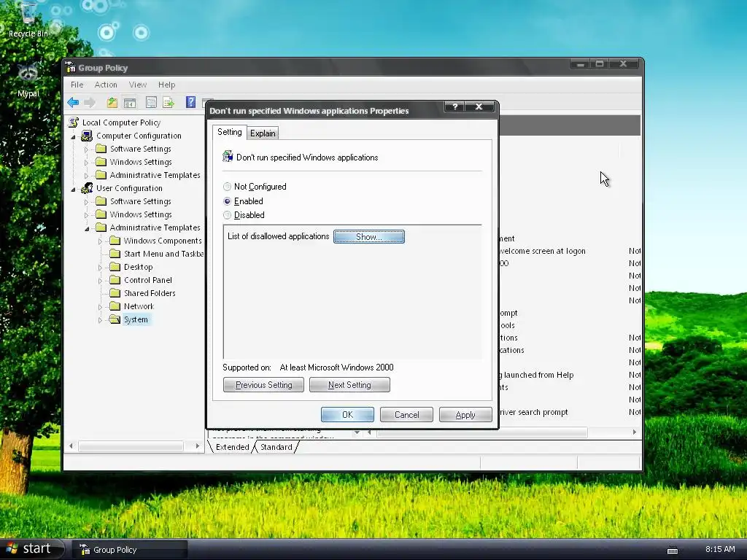This screenshot has height=560, width=747.
Task: Click Cancel in the properties dialog
Action: [x=406, y=415]
